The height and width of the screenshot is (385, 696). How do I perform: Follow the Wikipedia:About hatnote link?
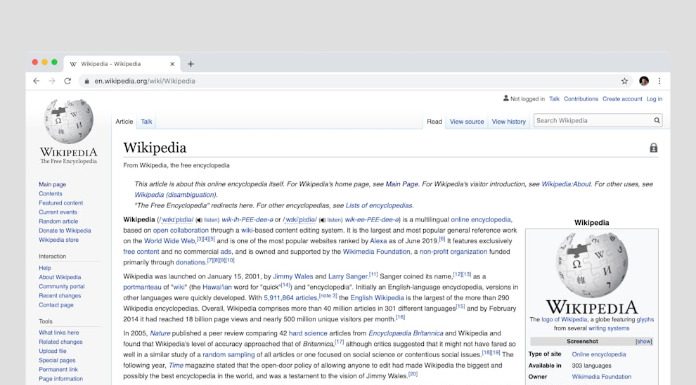566,184
